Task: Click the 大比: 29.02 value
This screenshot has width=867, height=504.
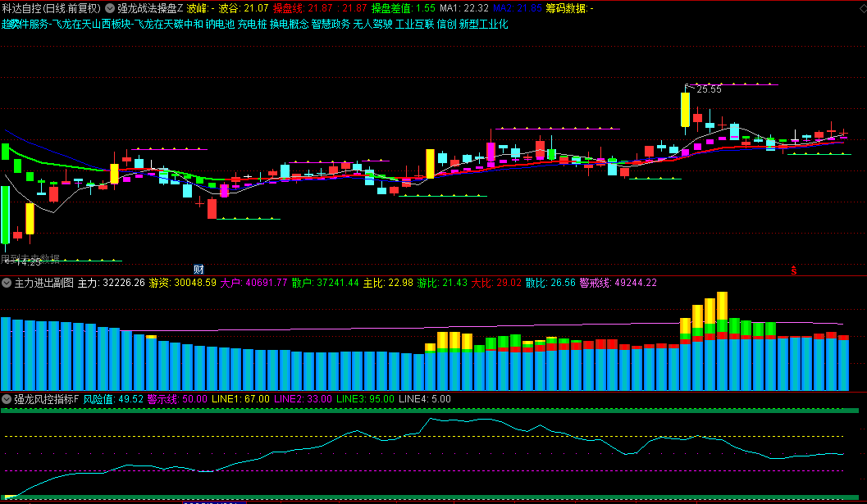Action: click(496, 283)
